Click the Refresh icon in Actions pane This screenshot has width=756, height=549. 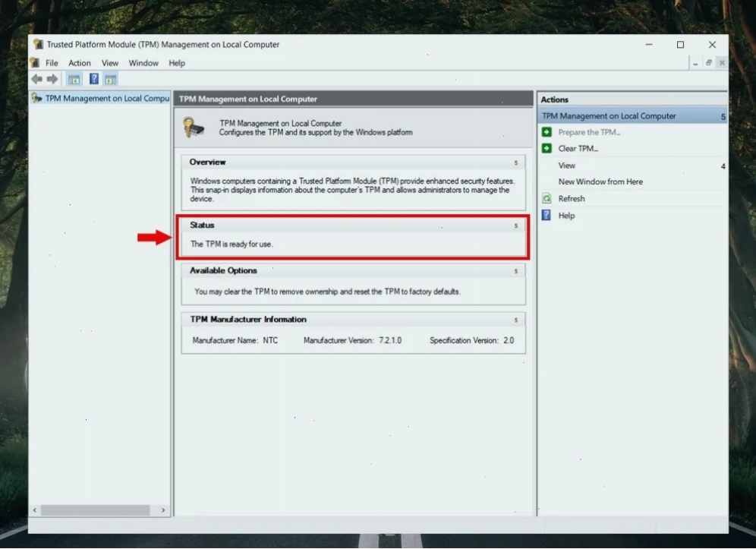tap(547, 198)
